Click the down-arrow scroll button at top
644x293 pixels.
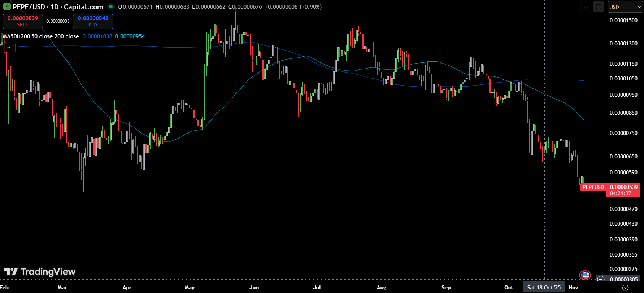(x=586, y=7)
